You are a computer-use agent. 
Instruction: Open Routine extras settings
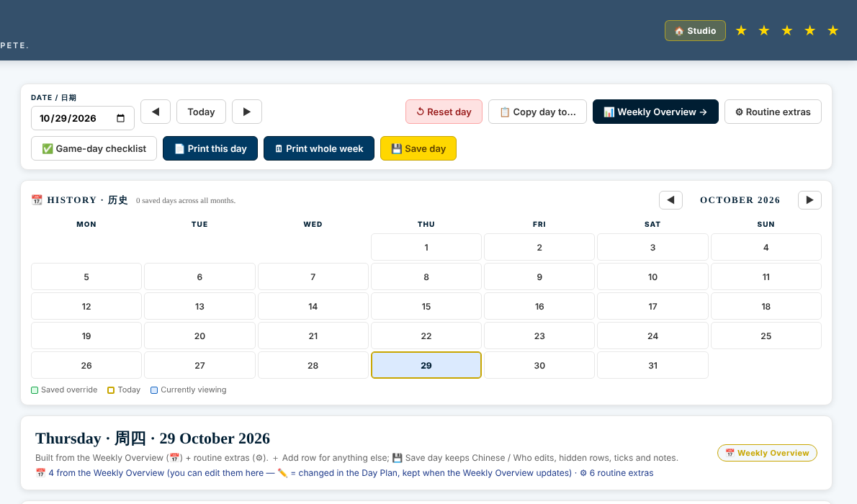point(773,112)
